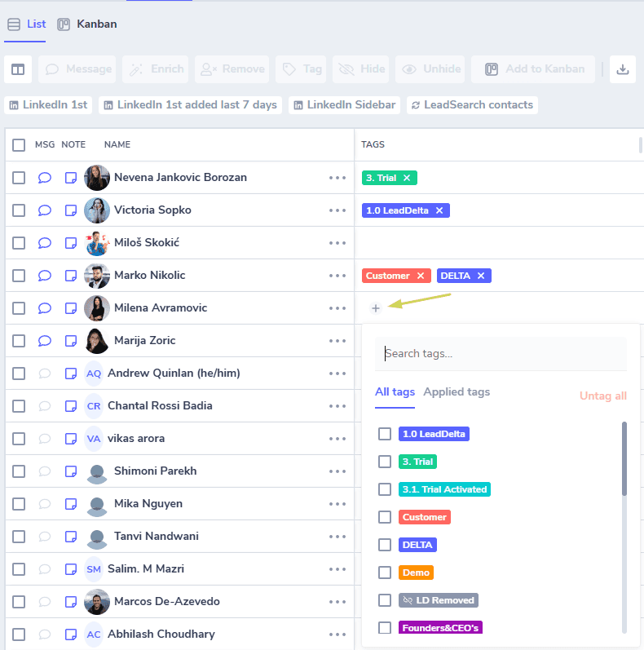Toggle the select-all header checkbox
This screenshot has width=644, height=650.
19,145
